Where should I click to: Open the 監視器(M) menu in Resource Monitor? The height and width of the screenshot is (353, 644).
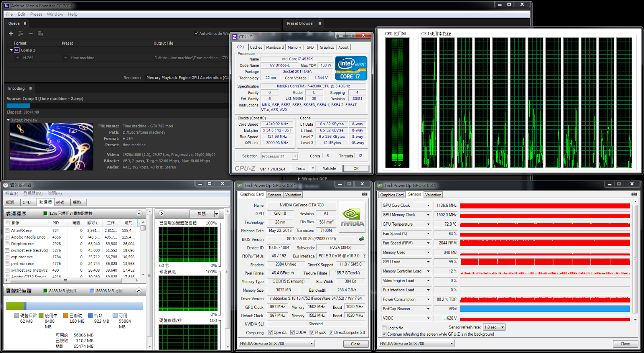33,193
